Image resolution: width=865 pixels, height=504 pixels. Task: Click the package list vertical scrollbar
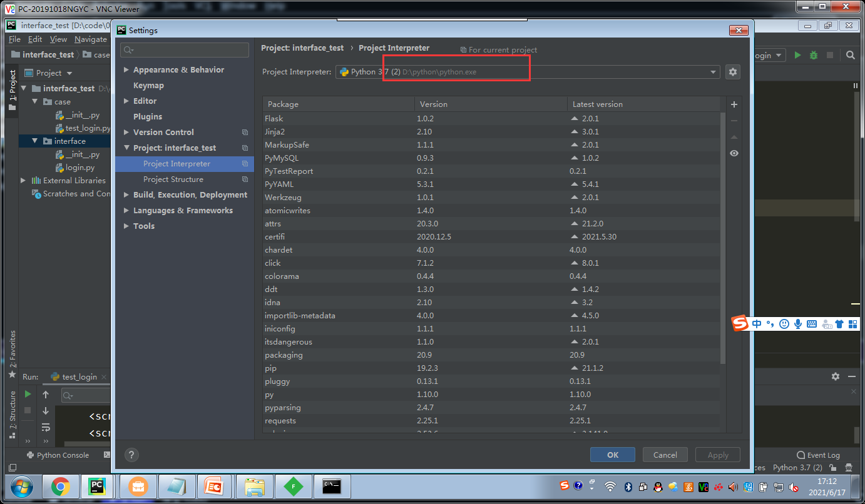[723, 238]
